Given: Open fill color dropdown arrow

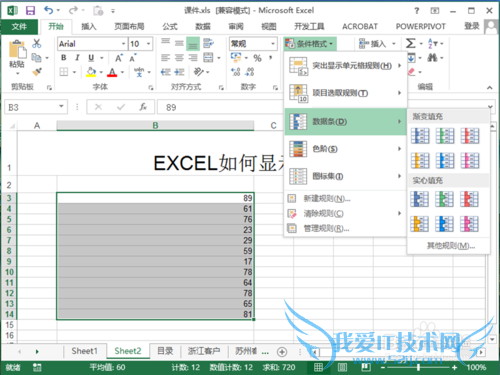Looking at the screenshot, I should (101, 72).
